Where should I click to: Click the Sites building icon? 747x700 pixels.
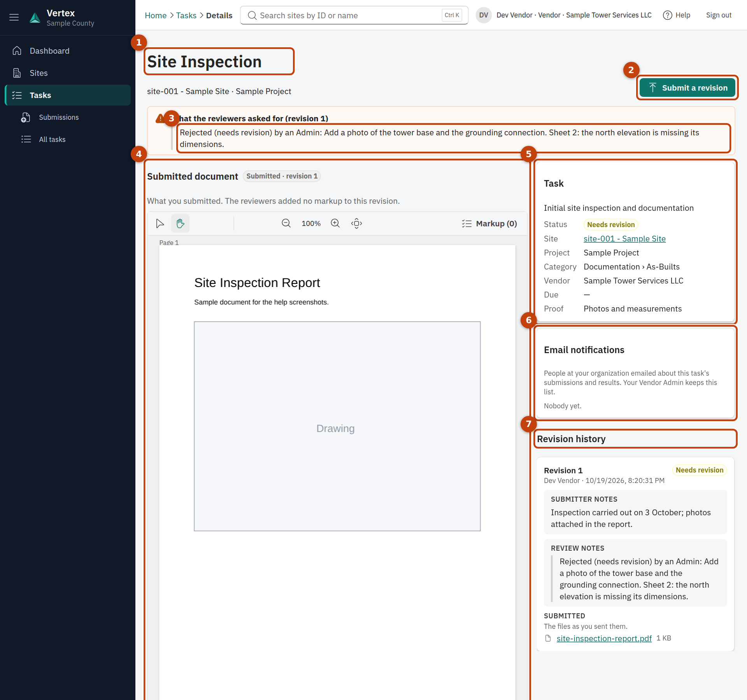pyautogui.click(x=17, y=73)
